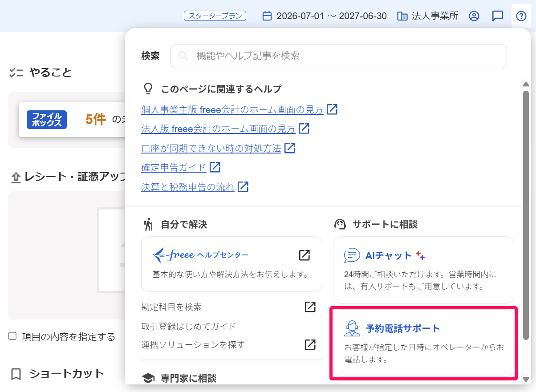536x392 pixels.
Task: Click the サポートに相談 headset face icon
Action: click(340, 224)
